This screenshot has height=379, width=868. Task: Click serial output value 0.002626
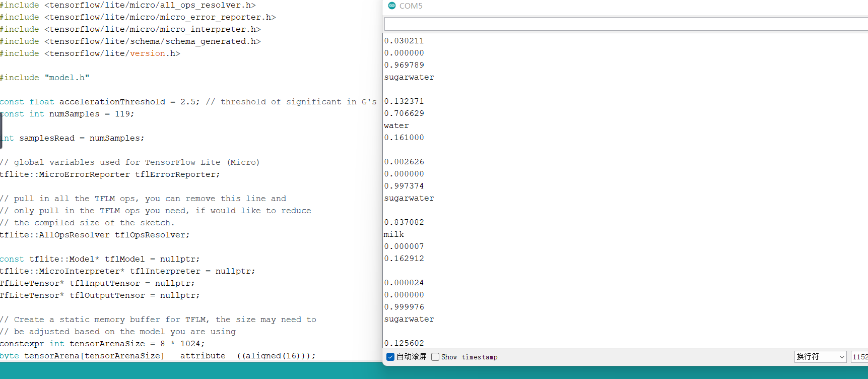pos(404,162)
